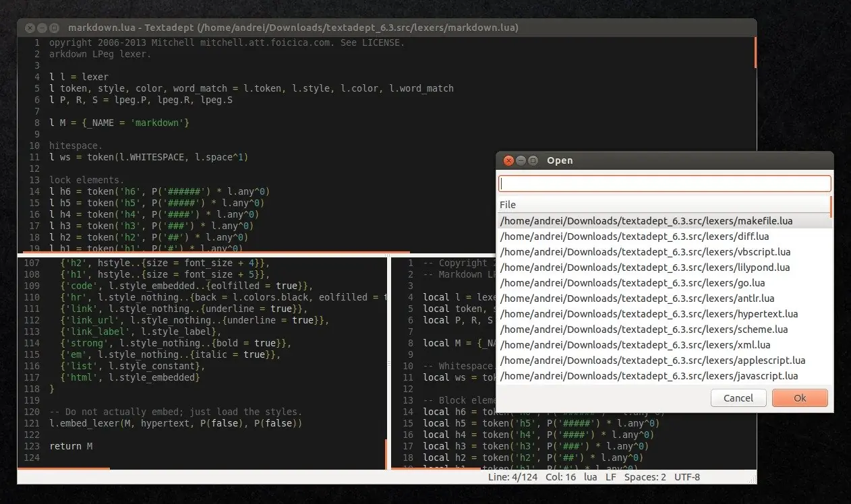
Task: Select xml.lua from the file list
Action: click(664, 344)
